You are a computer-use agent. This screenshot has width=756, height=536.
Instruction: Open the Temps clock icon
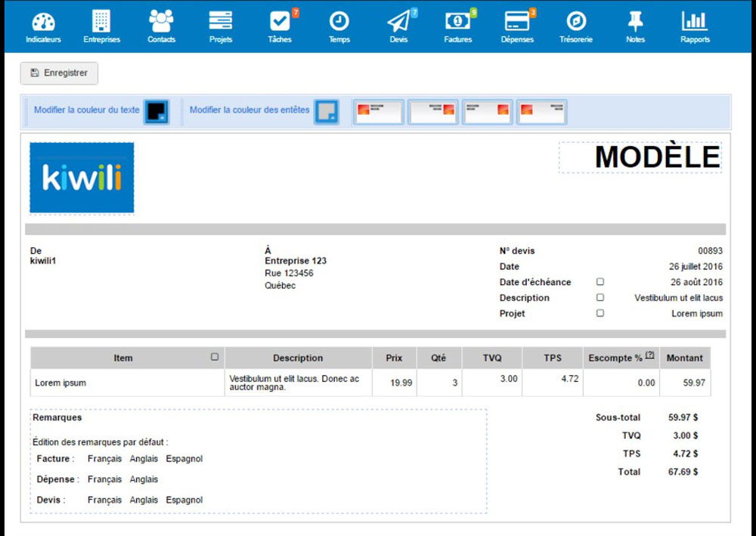coord(339,22)
